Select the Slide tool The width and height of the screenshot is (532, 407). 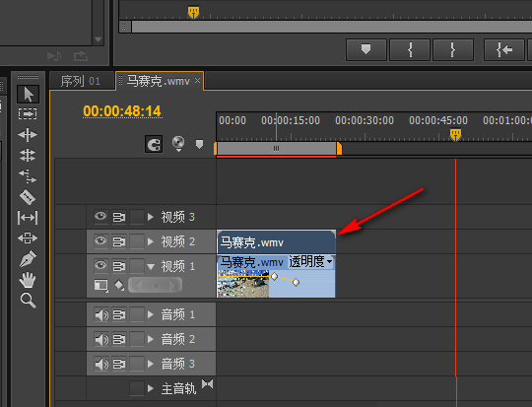point(28,237)
